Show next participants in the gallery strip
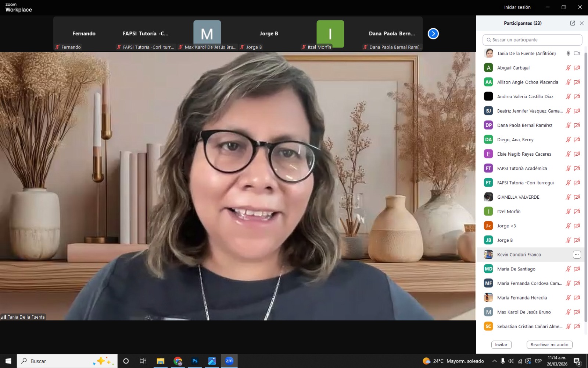Viewport: 588px width, 368px height. (x=433, y=34)
